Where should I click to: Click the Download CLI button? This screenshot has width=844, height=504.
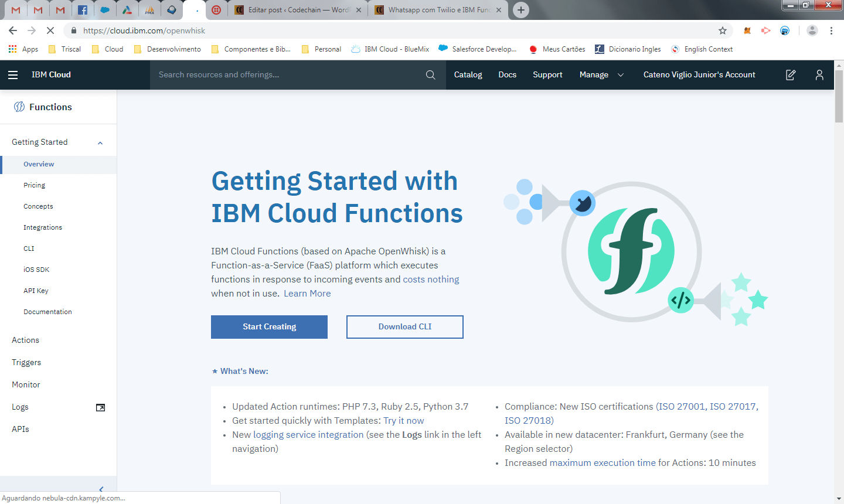coord(405,327)
